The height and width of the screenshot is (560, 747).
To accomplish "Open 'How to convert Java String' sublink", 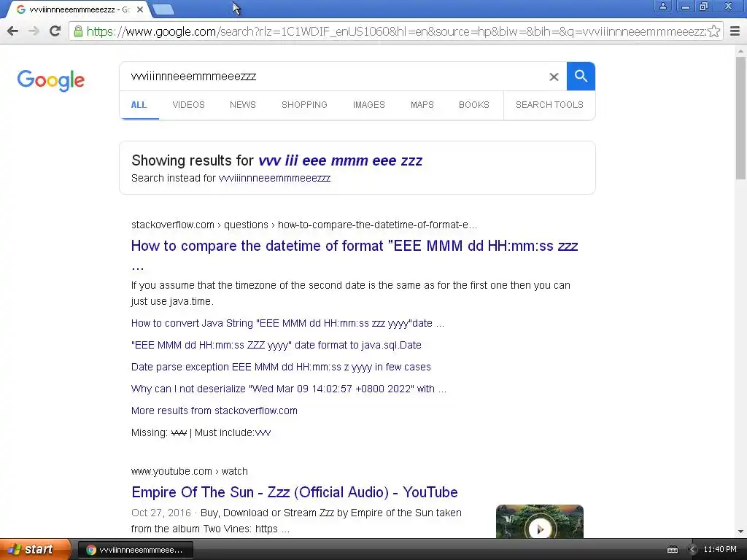I will pos(287,323).
